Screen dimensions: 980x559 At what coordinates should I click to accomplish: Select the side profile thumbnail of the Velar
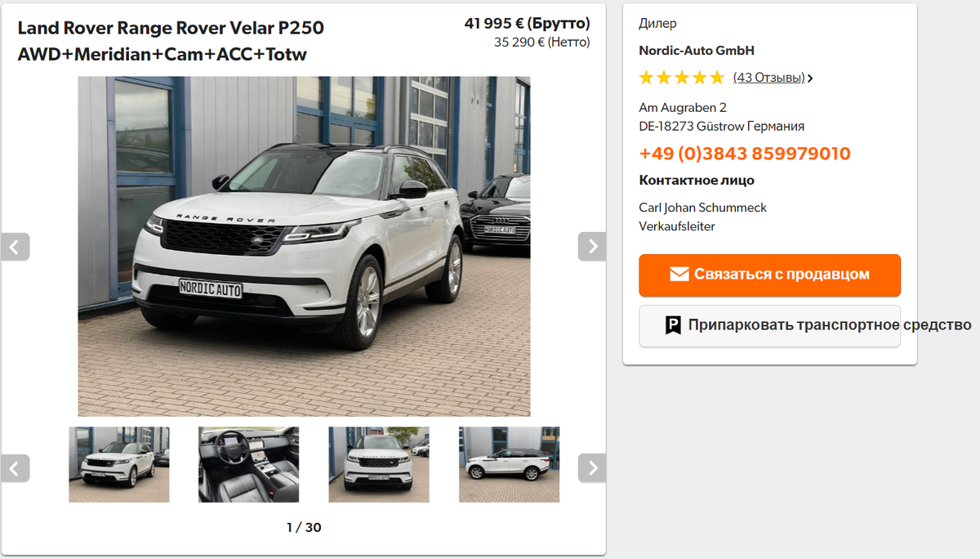(x=509, y=464)
